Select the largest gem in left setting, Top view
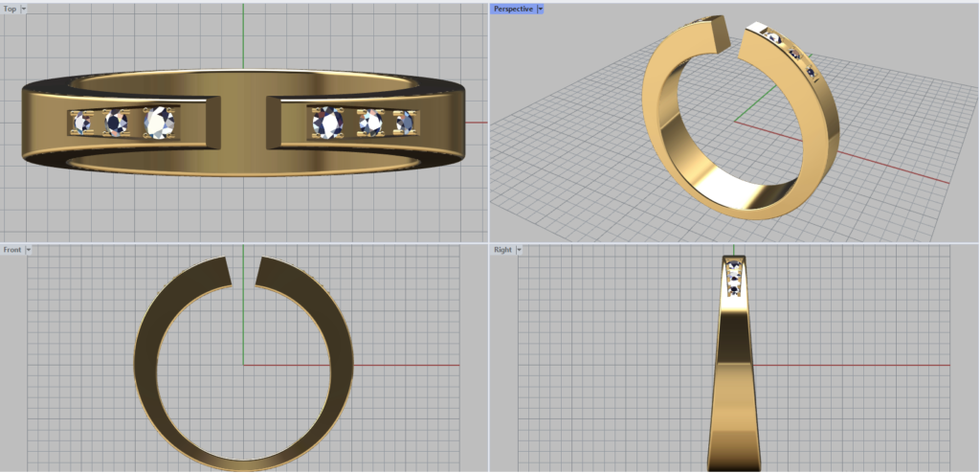The width and height of the screenshot is (980, 473). point(159,123)
